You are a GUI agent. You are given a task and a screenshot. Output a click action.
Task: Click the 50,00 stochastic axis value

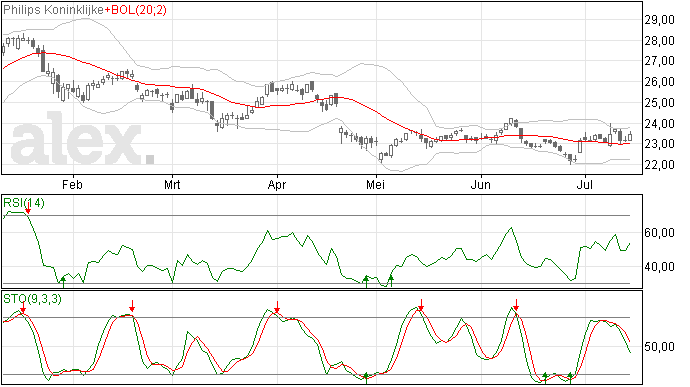(659, 347)
